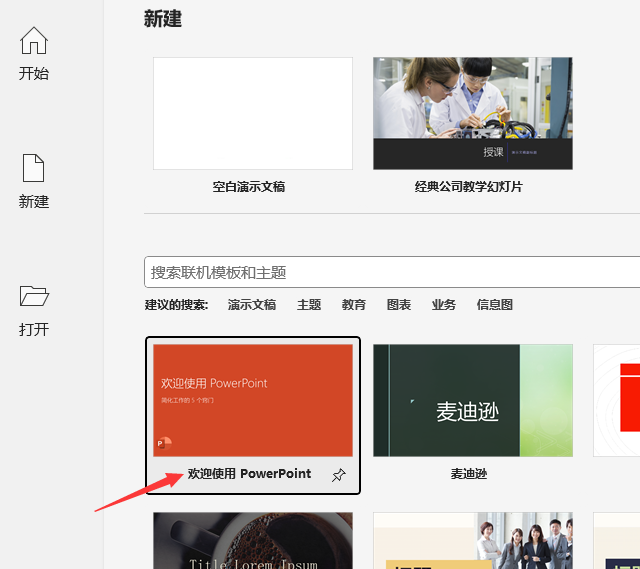Select the 新建 new document icon in the sidebar
This screenshot has width=640, height=569.
tap(33, 168)
